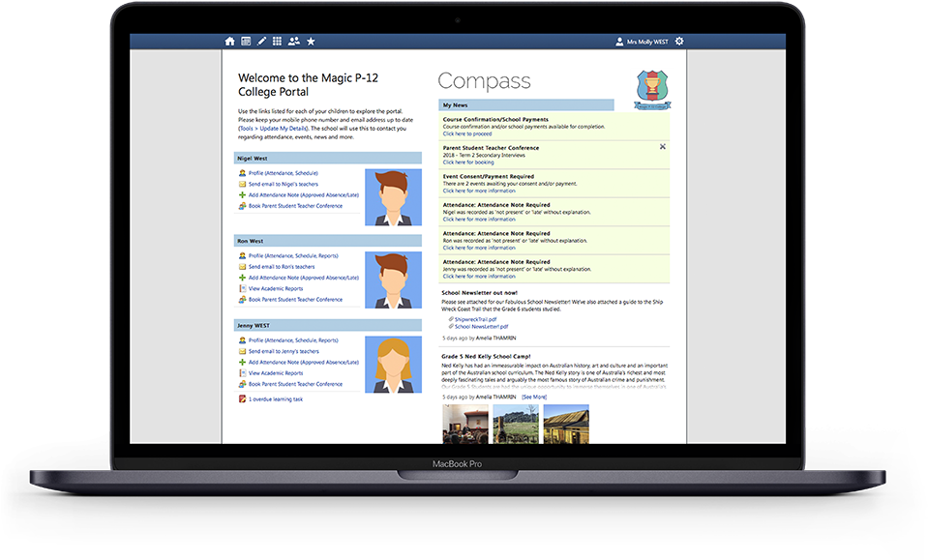Click the people icon in top navigation
The height and width of the screenshot is (560, 928).
(x=294, y=42)
